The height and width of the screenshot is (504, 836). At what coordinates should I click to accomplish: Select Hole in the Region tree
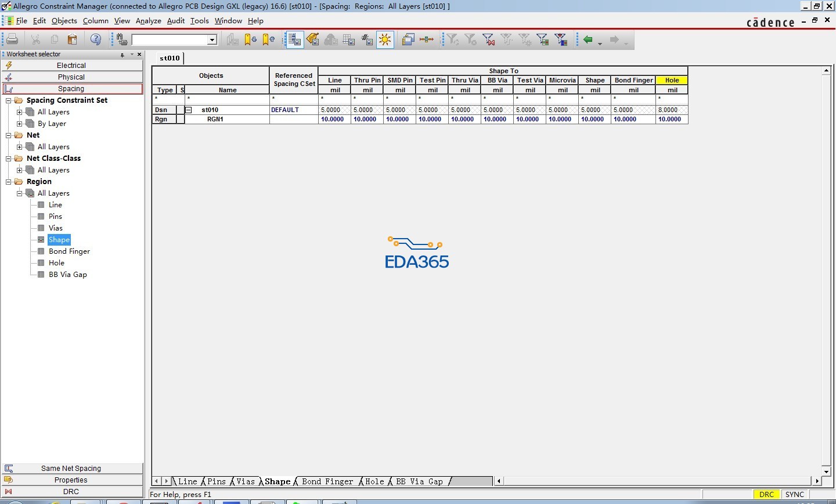[56, 263]
